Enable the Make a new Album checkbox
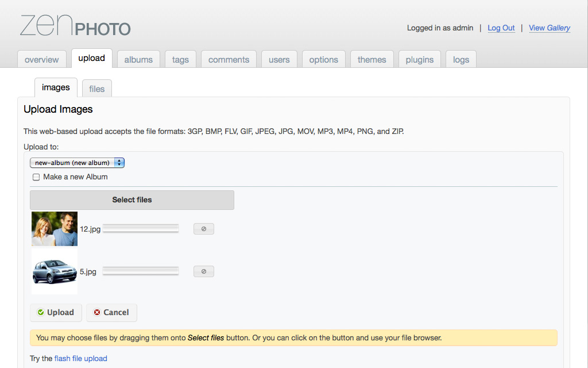This screenshot has height=368, width=588. (36, 177)
